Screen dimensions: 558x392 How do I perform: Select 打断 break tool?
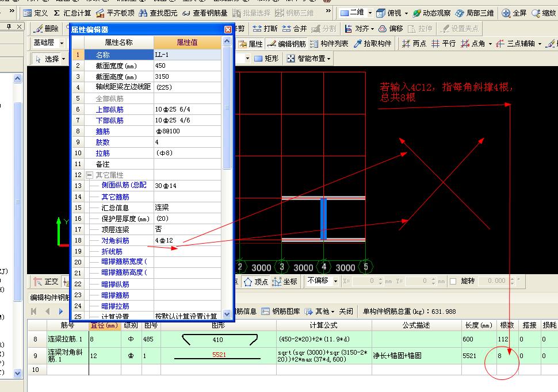click(x=265, y=29)
